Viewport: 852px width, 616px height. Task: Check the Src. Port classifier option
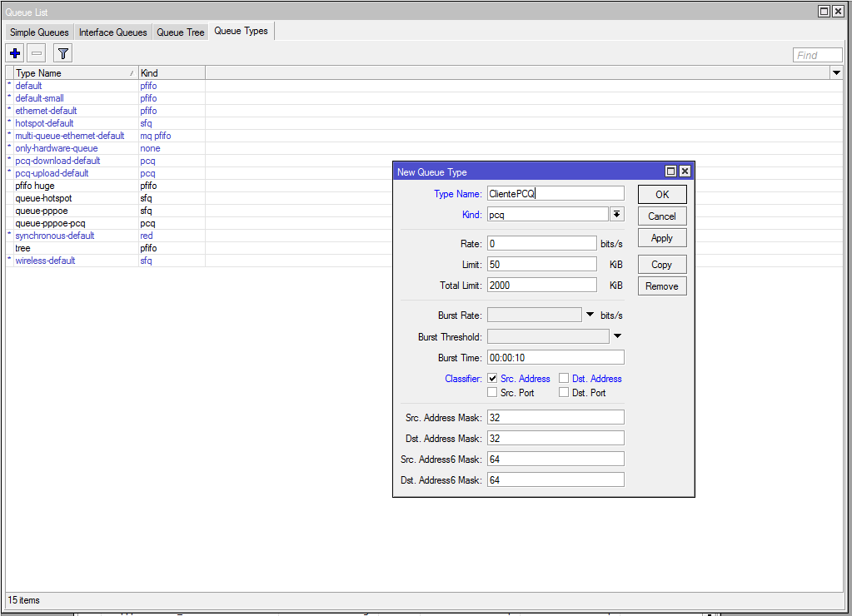(x=493, y=392)
